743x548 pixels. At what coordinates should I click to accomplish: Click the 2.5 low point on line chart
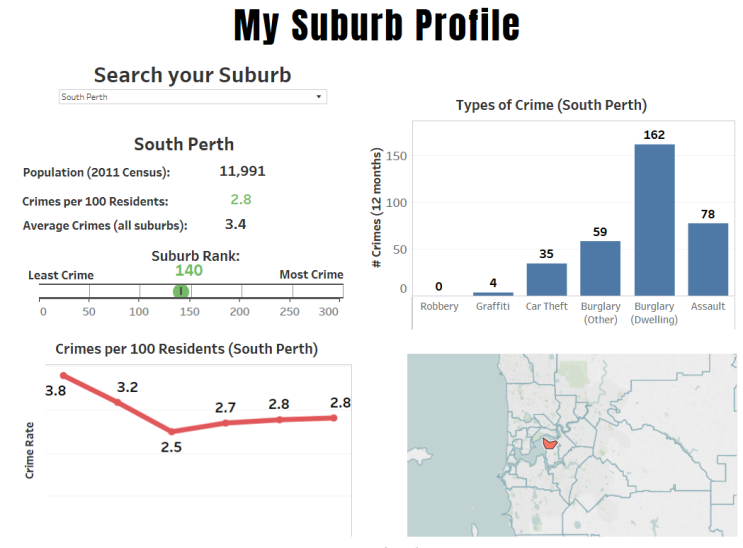pos(171,431)
